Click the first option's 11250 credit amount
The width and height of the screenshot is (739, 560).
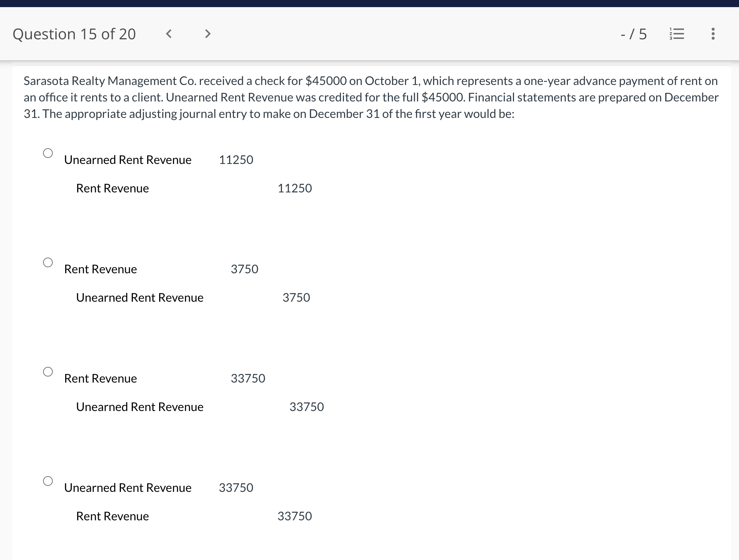[295, 188]
